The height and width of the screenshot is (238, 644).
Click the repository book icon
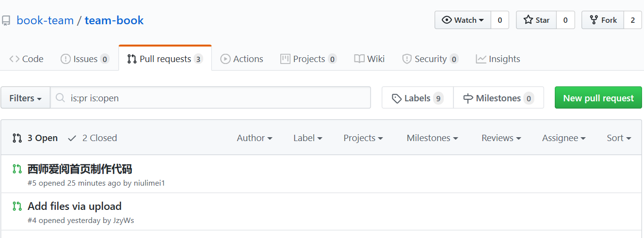(6, 20)
